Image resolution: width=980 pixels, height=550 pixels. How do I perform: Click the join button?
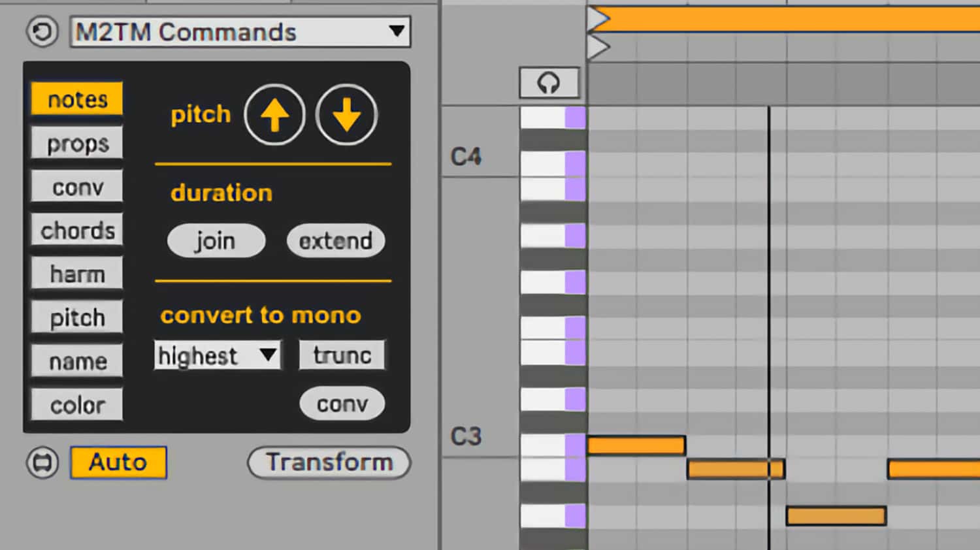pos(216,241)
